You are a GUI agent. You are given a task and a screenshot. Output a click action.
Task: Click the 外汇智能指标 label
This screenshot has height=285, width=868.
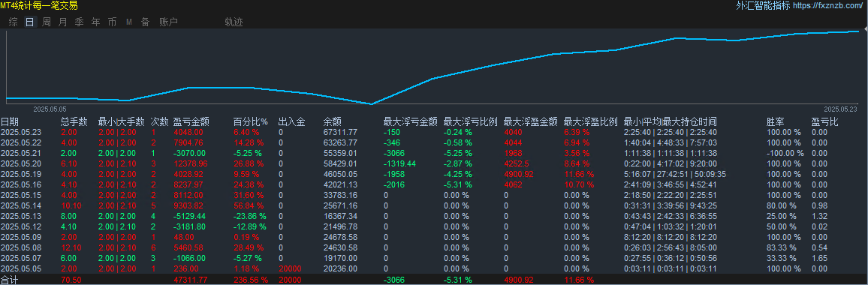(x=764, y=6)
